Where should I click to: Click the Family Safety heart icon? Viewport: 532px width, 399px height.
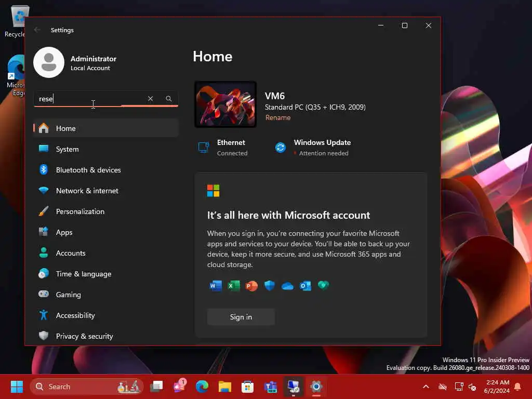(x=323, y=285)
